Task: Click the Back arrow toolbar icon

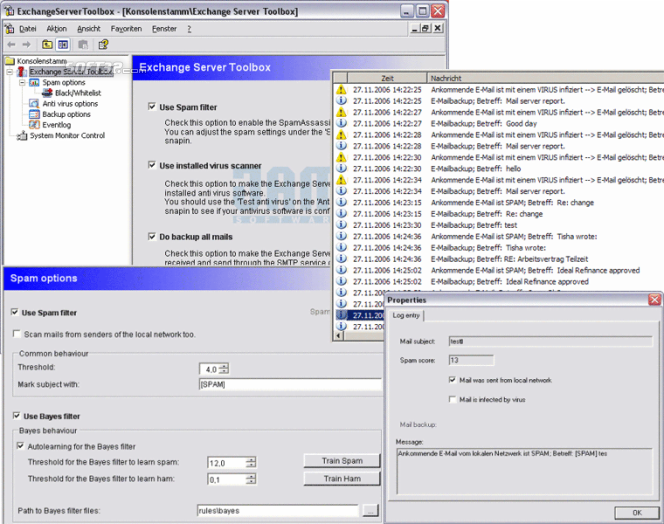Action: click(x=11, y=44)
